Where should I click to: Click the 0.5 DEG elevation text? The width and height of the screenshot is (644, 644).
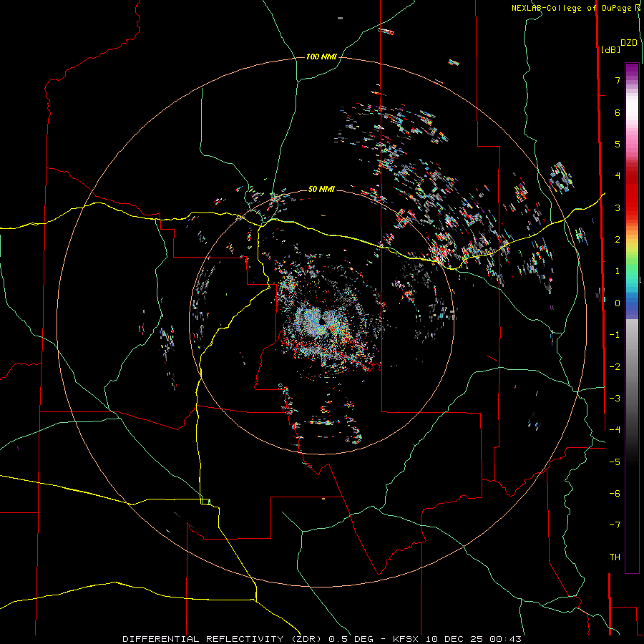[x=351, y=639]
